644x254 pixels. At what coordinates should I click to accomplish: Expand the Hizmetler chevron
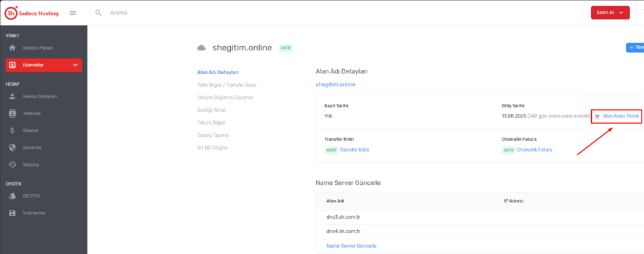tap(75, 65)
